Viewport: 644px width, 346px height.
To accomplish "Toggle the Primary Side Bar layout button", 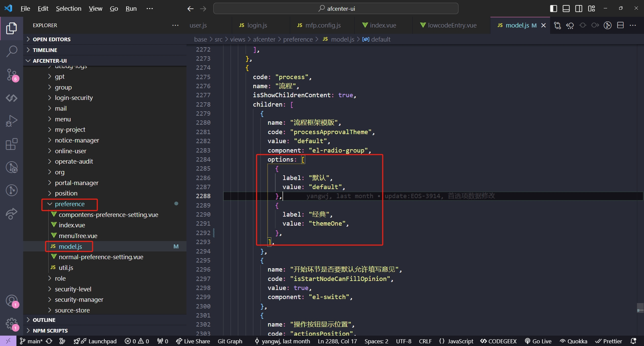I will [x=553, y=9].
